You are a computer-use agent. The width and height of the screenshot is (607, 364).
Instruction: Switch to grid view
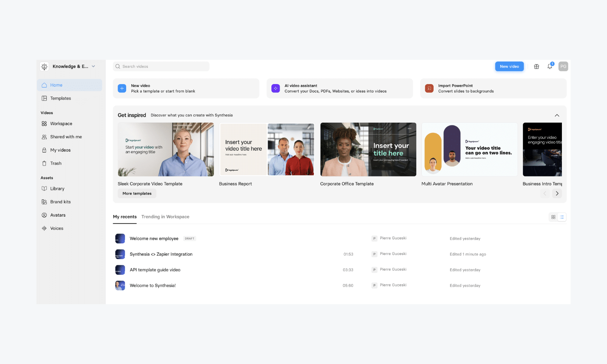click(553, 217)
